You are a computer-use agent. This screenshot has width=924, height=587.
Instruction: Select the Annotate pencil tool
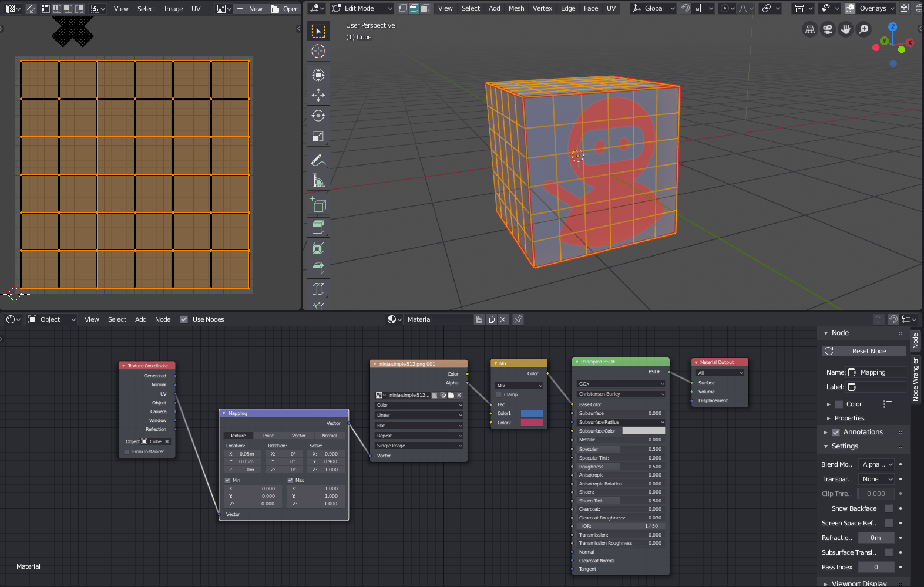pos(318,160)
